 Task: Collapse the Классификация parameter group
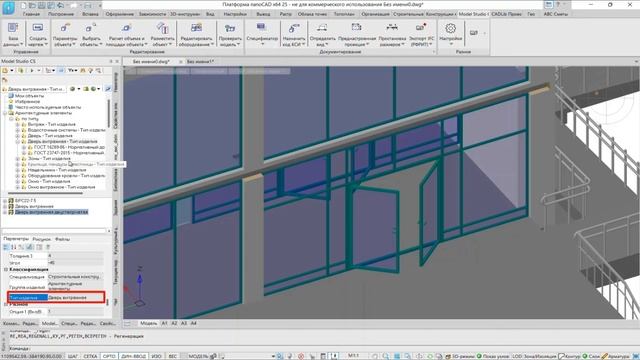pos(6,269)
